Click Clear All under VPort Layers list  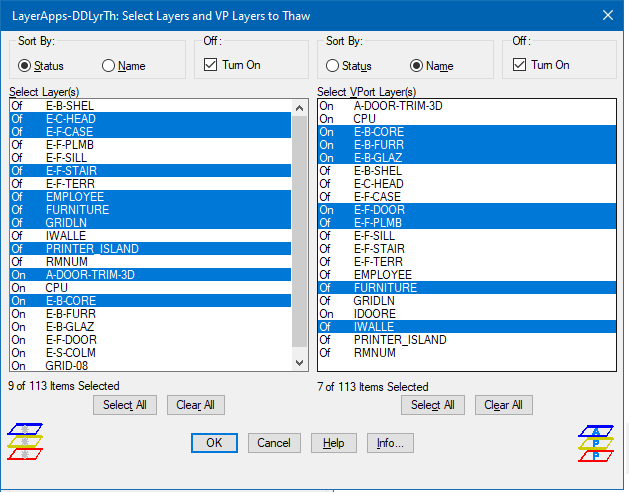click(503, 405)
